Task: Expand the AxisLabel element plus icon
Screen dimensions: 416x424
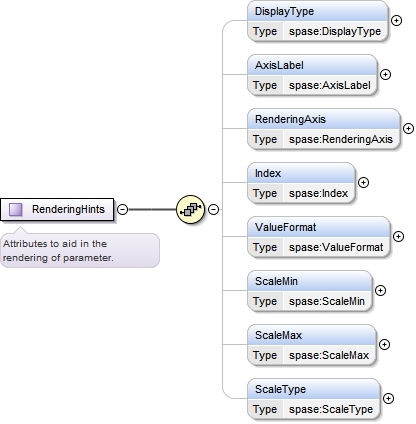Action: pos(385,74)
